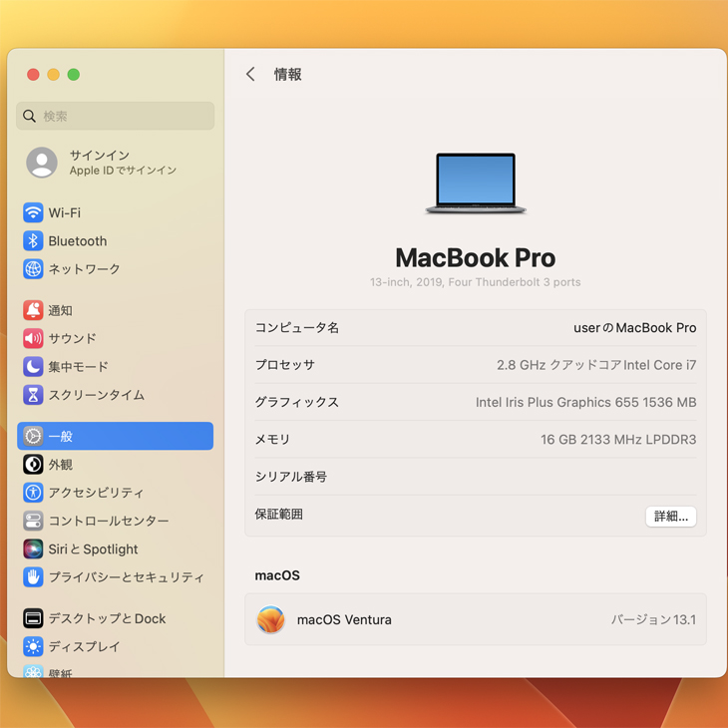Select 集中モード moon icon
The image size is (728, 728).
coord(33,367)
